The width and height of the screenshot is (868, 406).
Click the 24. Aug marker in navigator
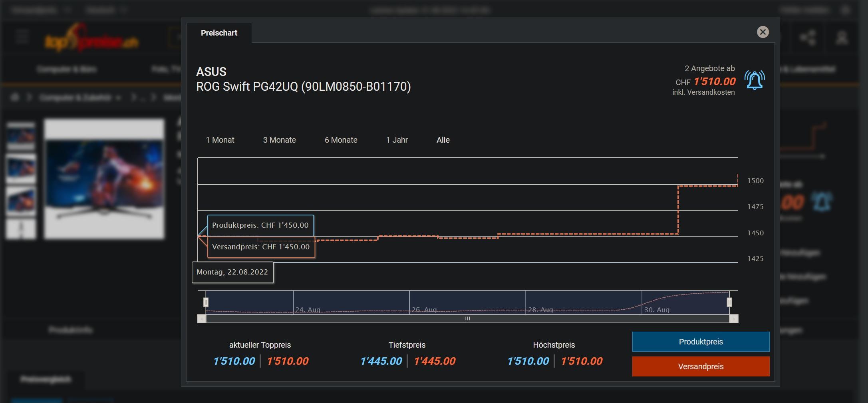click(x=308, y=310)
